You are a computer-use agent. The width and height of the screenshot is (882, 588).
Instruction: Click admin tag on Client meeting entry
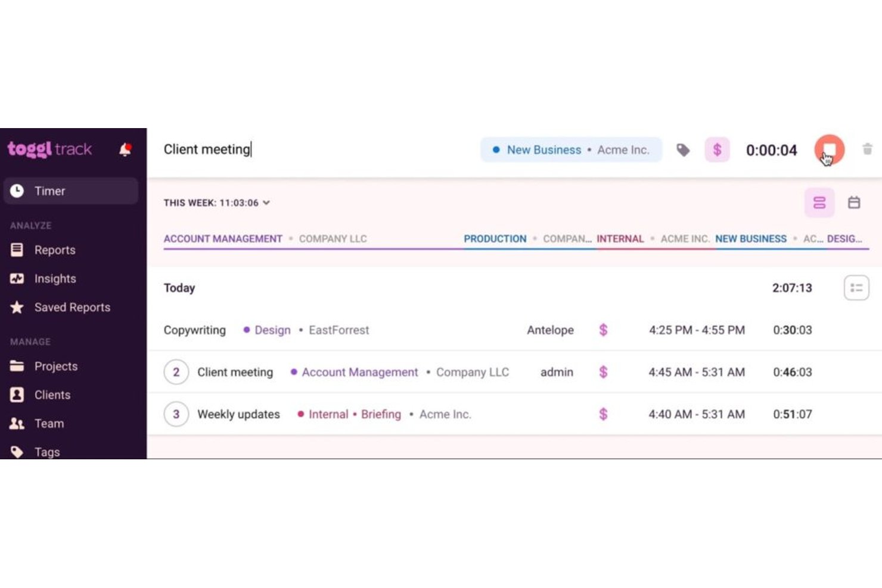[557, 372]
